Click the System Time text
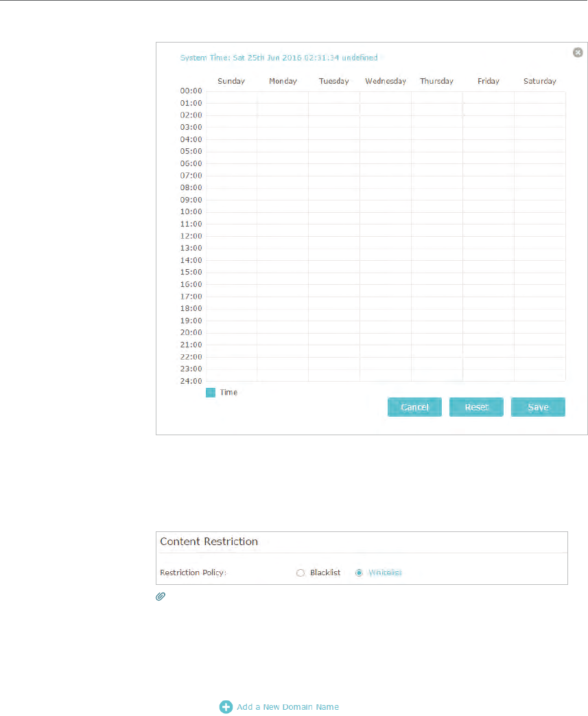This screenshot has height=716, width=588. [279, 58]
